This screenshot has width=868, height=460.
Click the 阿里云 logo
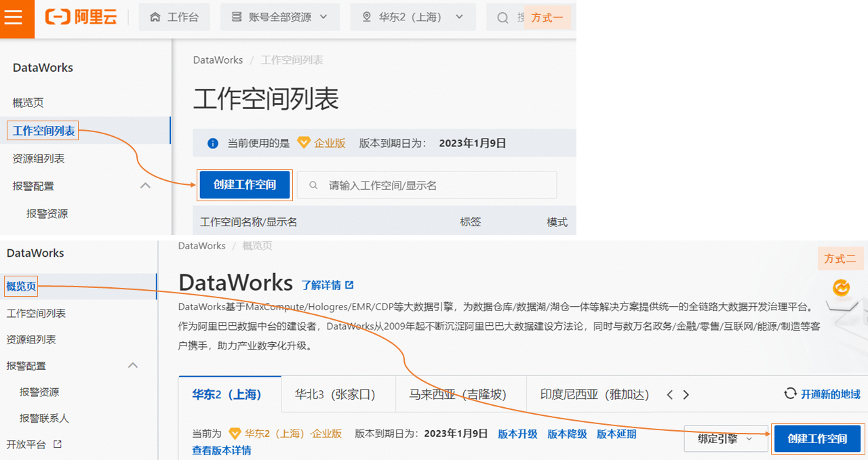[81, 18]
